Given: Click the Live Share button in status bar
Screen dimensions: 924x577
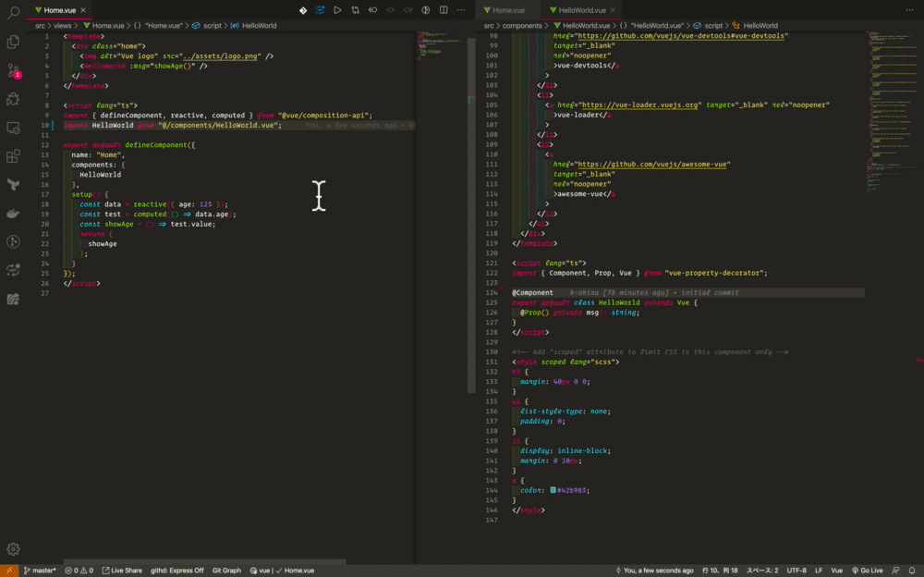Looking at the screenshot, I should tap(122, 571).
